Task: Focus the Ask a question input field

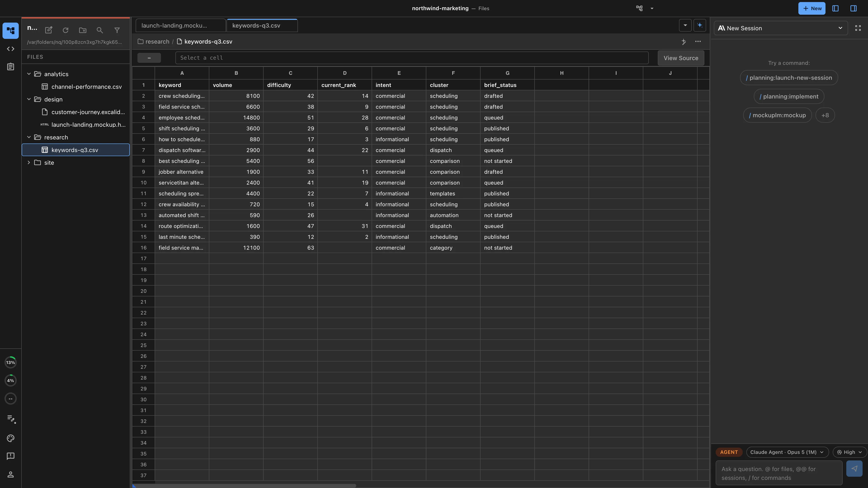Action: (x=779, y=473)
